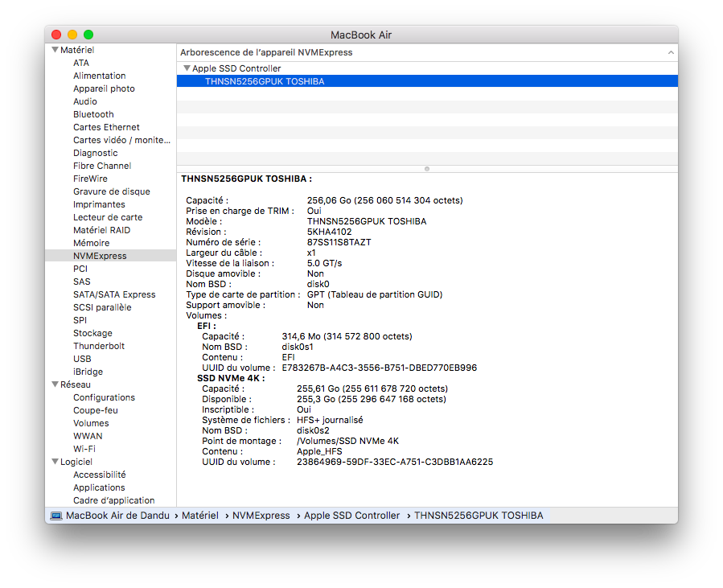This screenshot has height=588, width=723.
Task: Select Fibre Channel entry
Action: tap(102, 166)
